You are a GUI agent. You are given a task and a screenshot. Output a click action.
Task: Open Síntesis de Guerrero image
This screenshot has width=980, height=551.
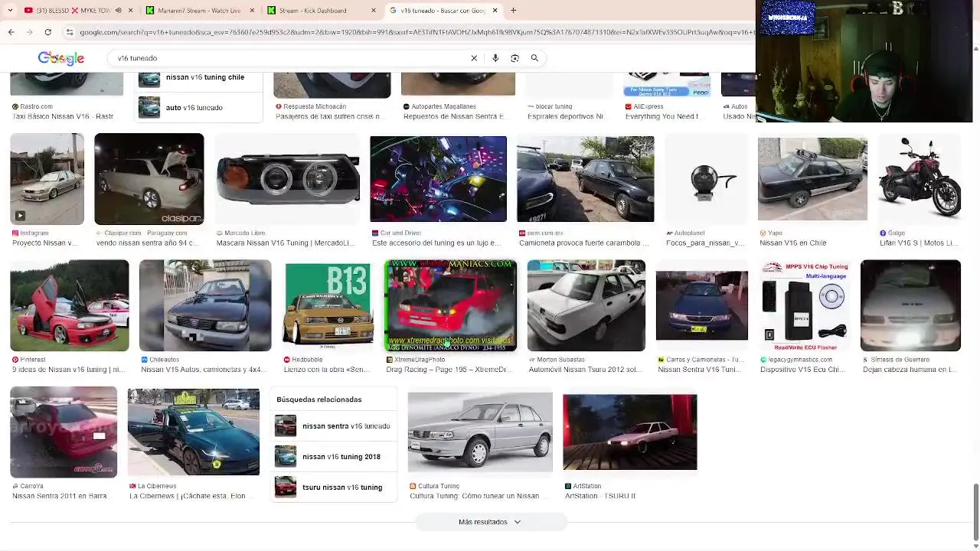(x=910, y=305)
